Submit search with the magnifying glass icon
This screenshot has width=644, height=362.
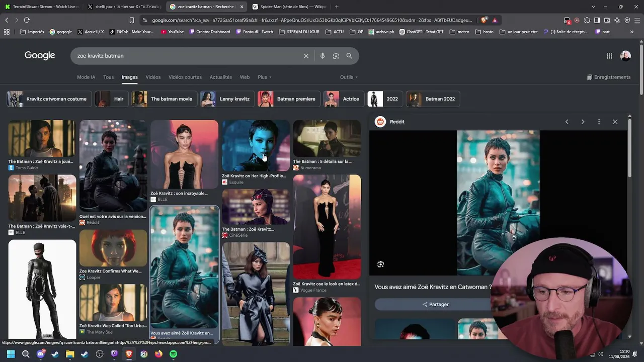point(349,56)
